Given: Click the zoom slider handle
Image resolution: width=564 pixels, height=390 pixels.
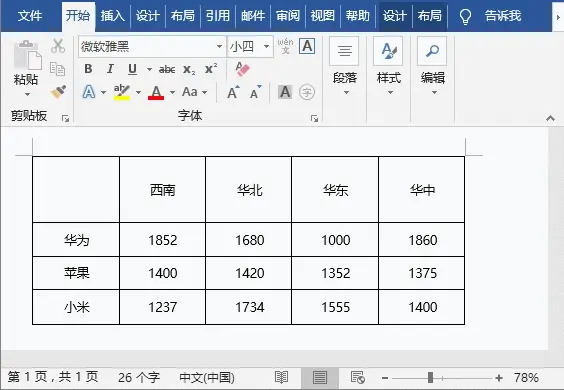Looking at the screenshot, I should [x=430, y=378].
